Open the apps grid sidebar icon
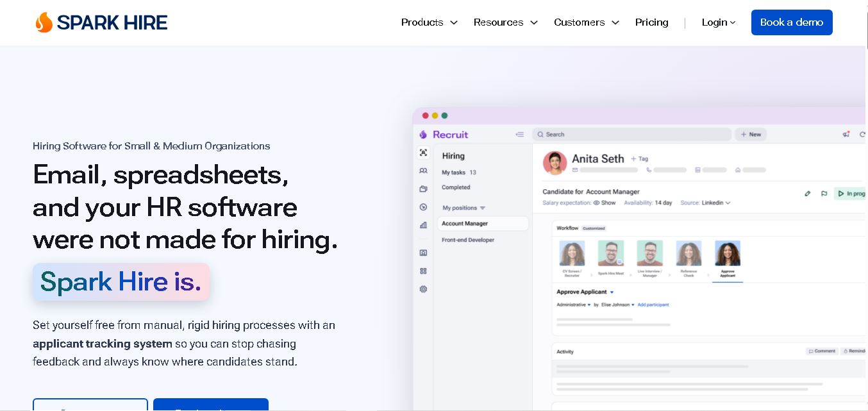The width and height of the screenshot is (868, 411). 423,271
